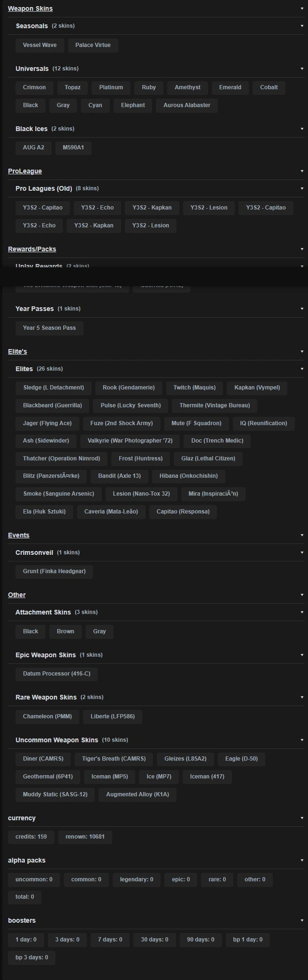Image resolution: width=308 pixels, height=980 pixels.
Task: Collapse the currency section arrow
Action: point(302,818)
